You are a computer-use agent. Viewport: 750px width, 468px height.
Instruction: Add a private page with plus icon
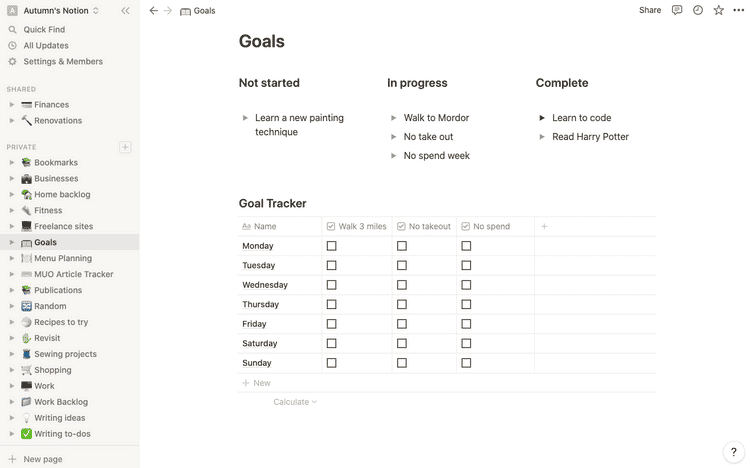coord(125,147)
